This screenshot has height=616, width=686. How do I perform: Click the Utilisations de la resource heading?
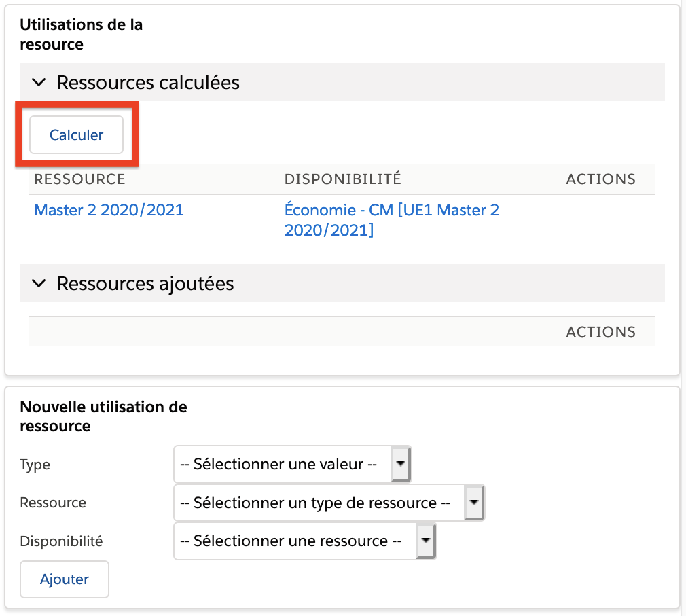pos(82,35)
